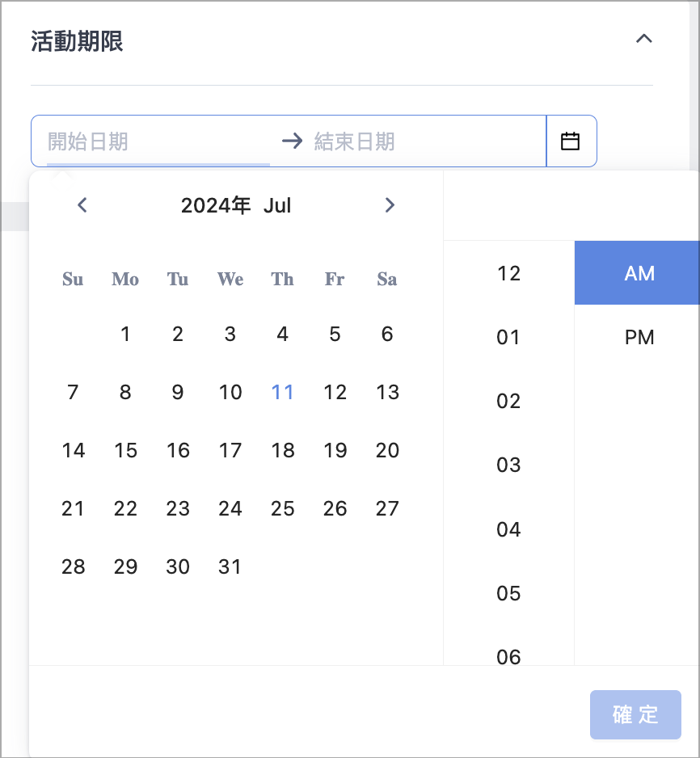This screenshot has width=700, height=758.
Task: Focus the 開始日期 start date input field
Action: (x=158, y=141)
